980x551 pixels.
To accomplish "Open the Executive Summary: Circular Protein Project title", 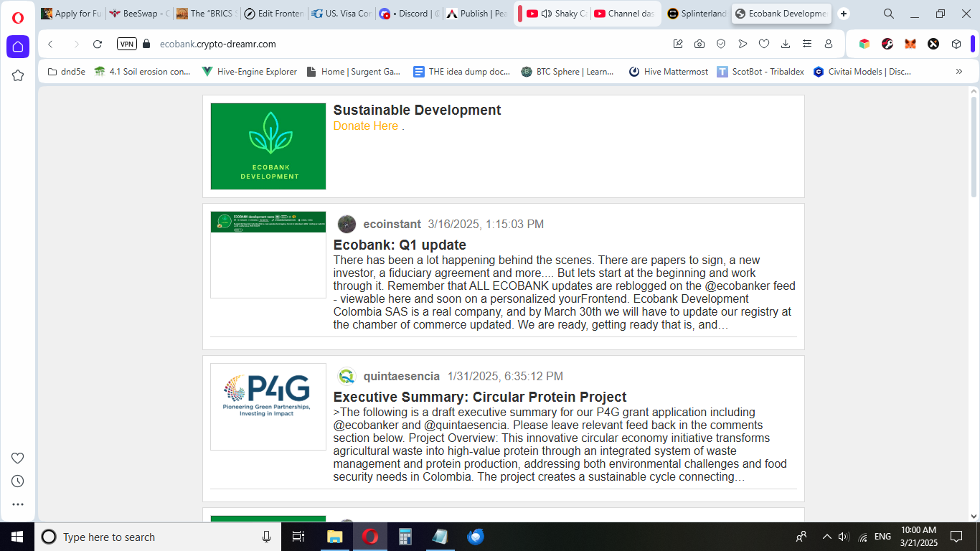I will pyautogui.click(x=480, y=397).
